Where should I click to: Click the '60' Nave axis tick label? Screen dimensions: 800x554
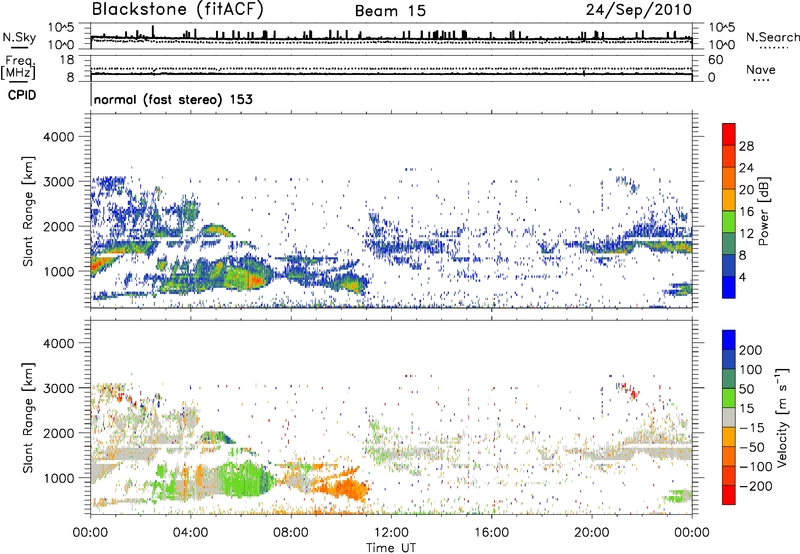click(x=715, y=60)
